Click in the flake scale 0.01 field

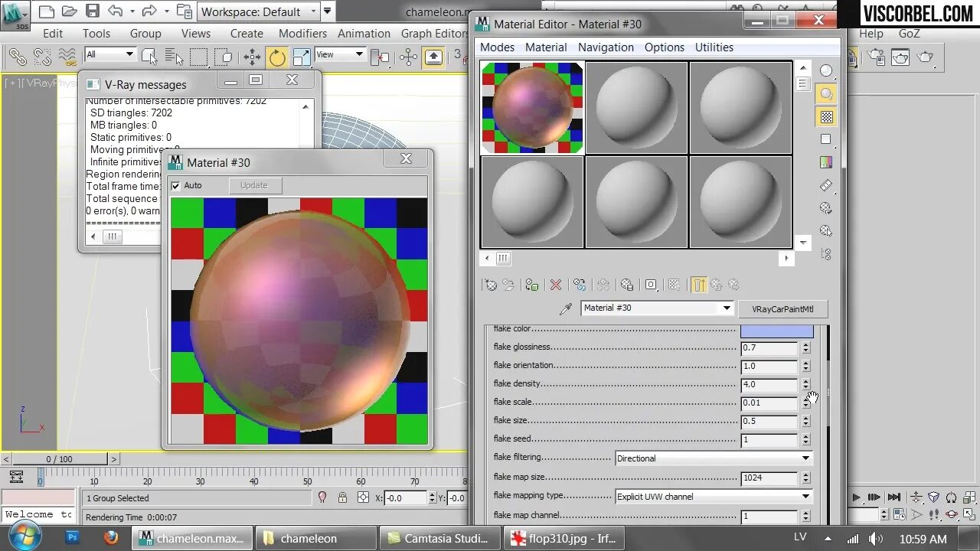pyautogui.click(x=769, y=403)
